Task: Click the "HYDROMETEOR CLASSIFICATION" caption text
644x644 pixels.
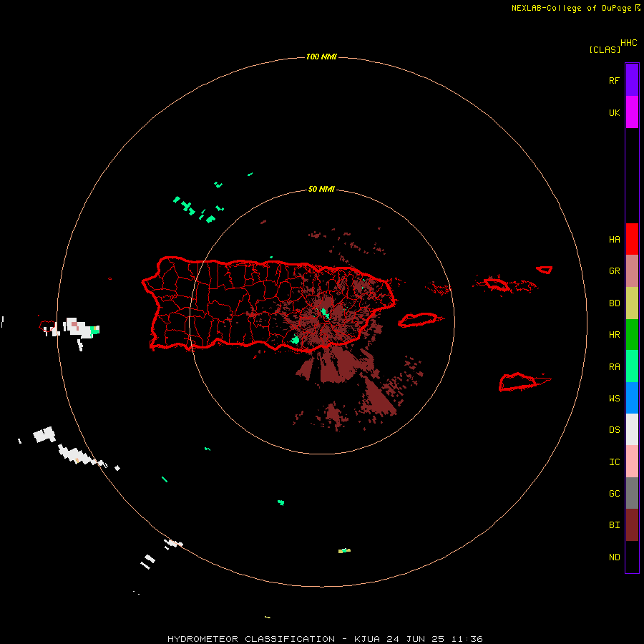Action: click(x=251, y=639)
